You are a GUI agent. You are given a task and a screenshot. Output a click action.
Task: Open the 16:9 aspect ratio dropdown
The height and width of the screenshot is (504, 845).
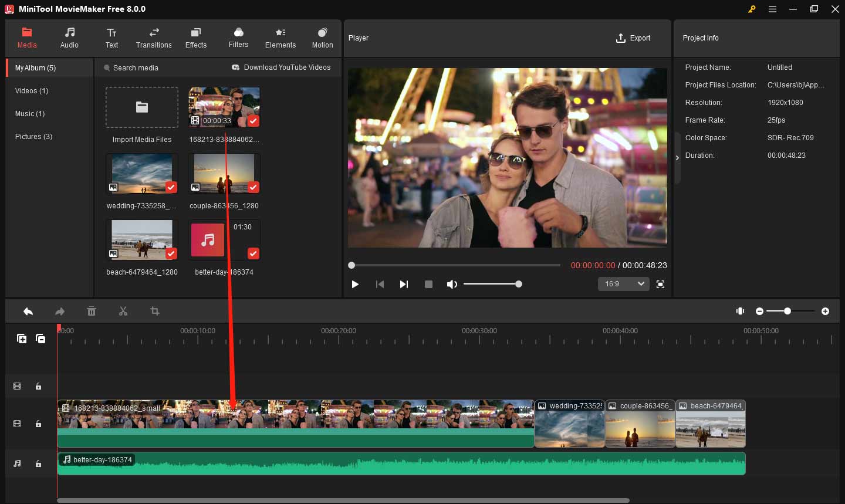623,284
